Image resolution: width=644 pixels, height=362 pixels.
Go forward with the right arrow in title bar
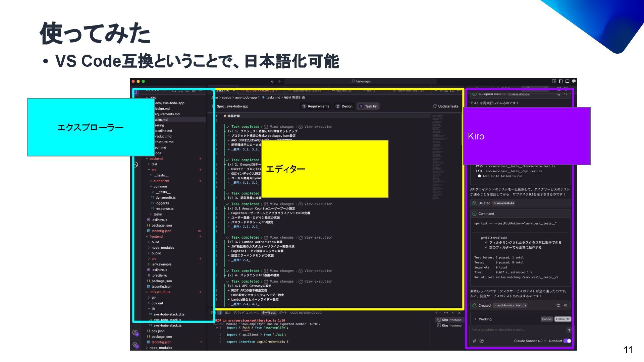[279, 81]
